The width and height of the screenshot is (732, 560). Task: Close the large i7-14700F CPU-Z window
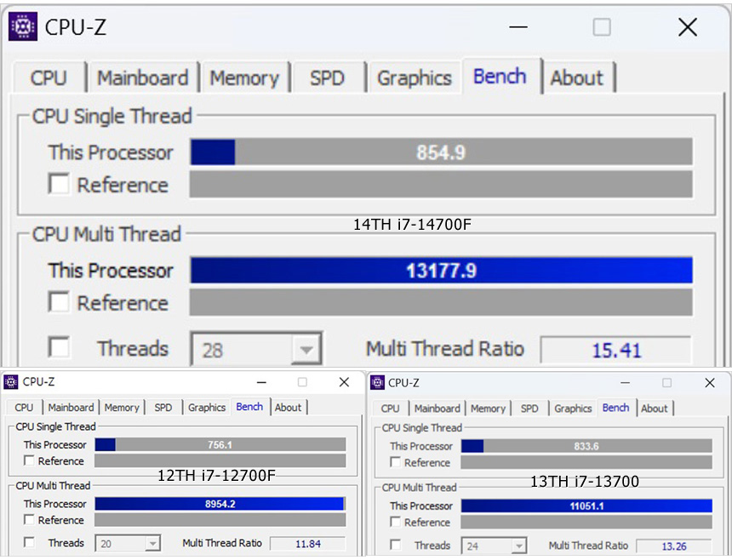[687, 27]
